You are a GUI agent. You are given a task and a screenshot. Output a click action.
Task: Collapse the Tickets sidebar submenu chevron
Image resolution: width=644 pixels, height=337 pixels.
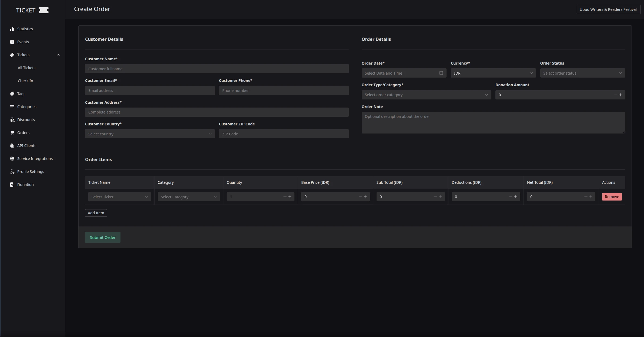[x=58, y=55]
